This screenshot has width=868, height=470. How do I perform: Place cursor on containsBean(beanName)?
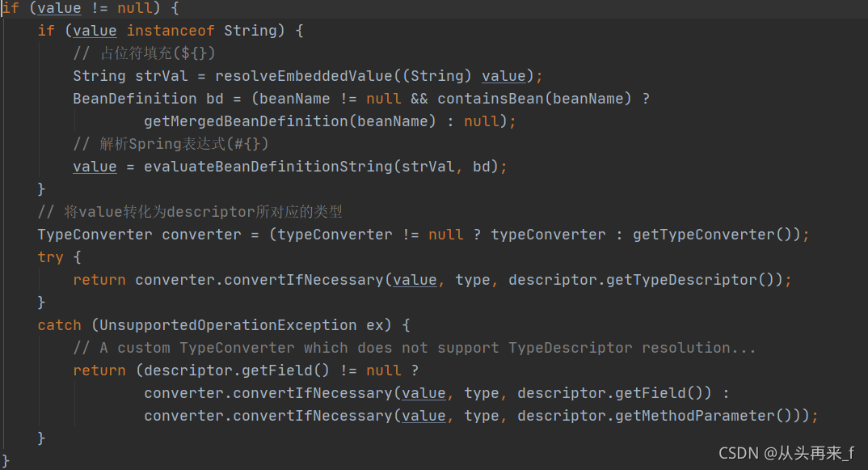534,99
